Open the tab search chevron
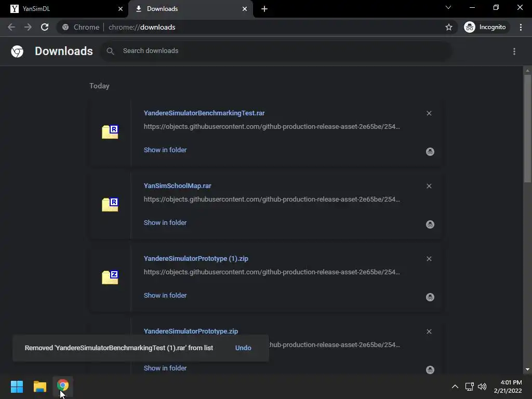Screen dimensions: 532x399 click(448, 7)
